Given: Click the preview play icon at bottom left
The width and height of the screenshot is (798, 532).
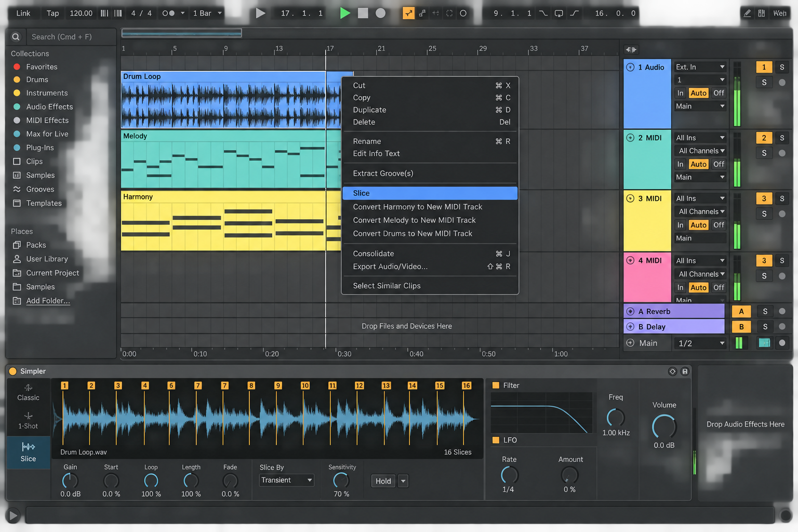Looking at the screenshot, I should point(13,515).
